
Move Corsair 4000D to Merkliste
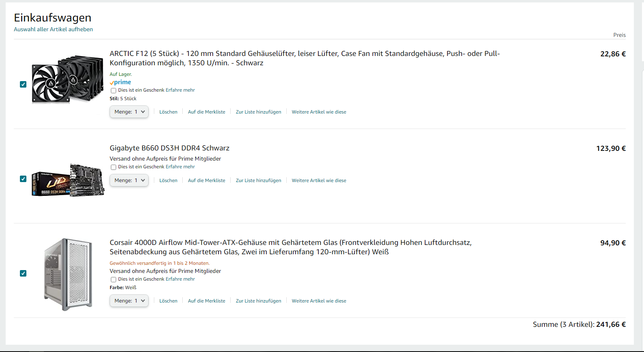pos(206,301)
